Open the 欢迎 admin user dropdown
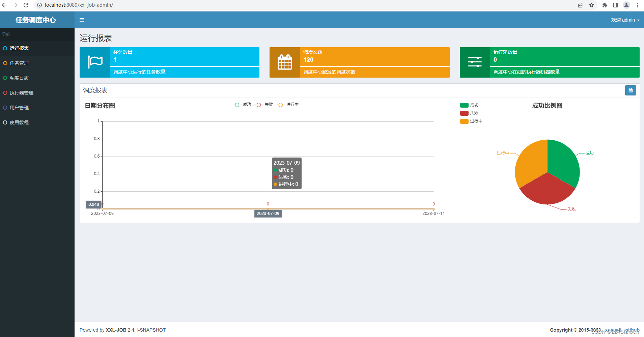The image size is (644, 337). click(x=625, y=20)
